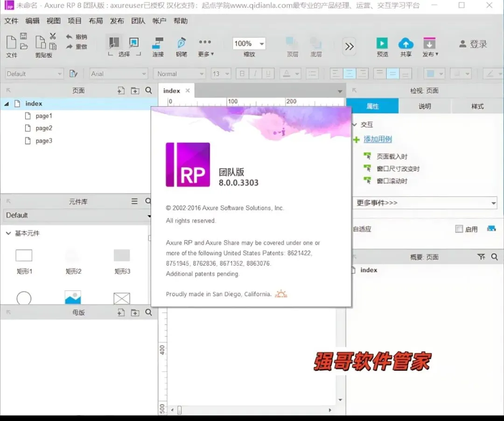Toggle Bold formatting
Viewport: 504px width, 421px height.
pos(242,74)
